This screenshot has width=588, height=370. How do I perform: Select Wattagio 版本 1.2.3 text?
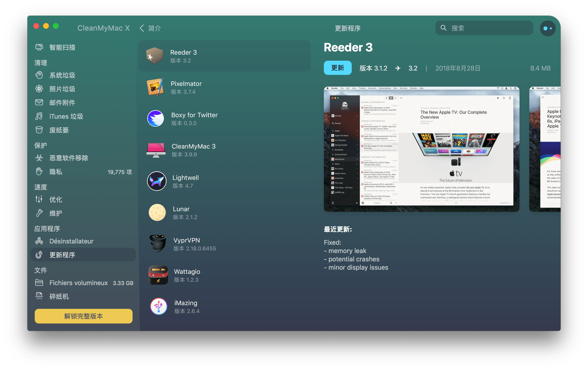(186, 280)
